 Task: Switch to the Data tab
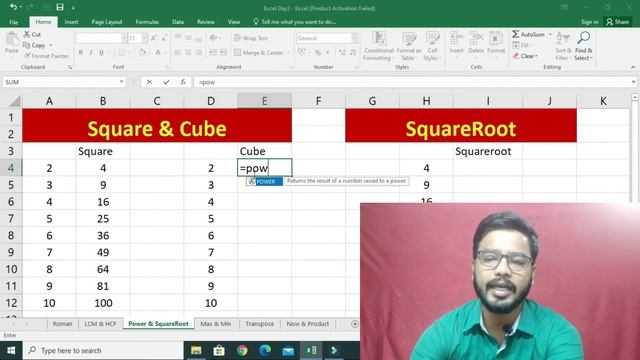point(178,22)
